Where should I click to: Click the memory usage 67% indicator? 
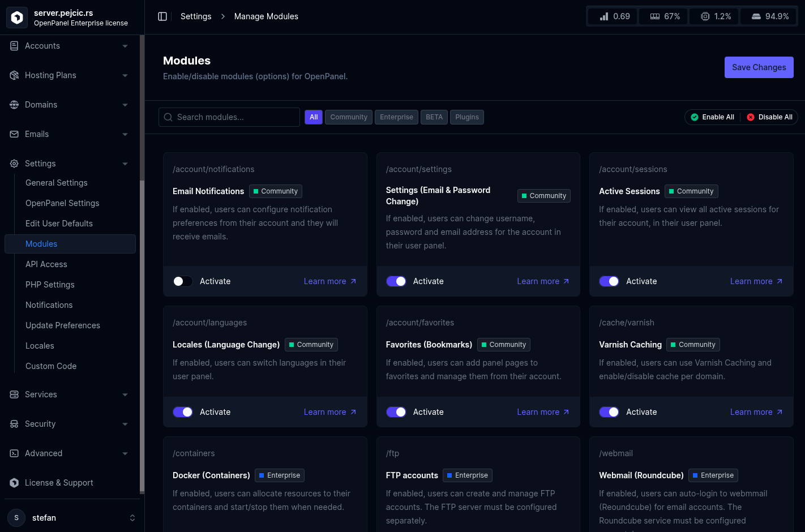pos(663,16)
